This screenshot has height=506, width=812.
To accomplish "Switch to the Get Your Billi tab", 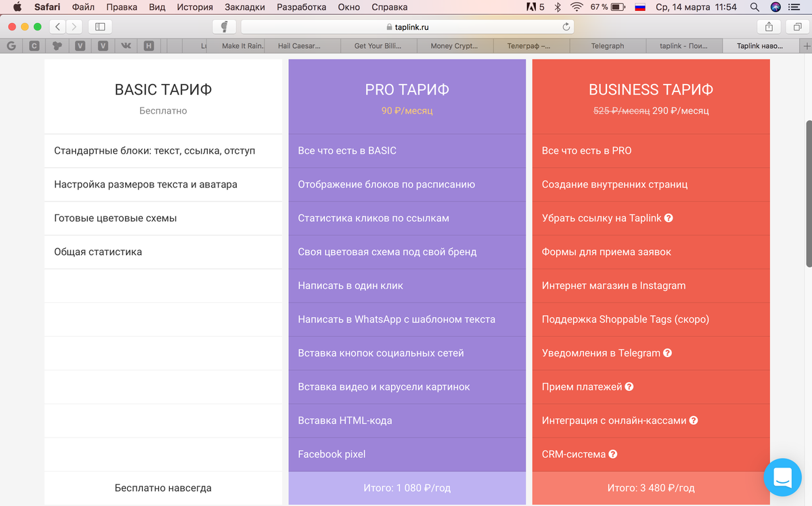I will coord(378,46).
